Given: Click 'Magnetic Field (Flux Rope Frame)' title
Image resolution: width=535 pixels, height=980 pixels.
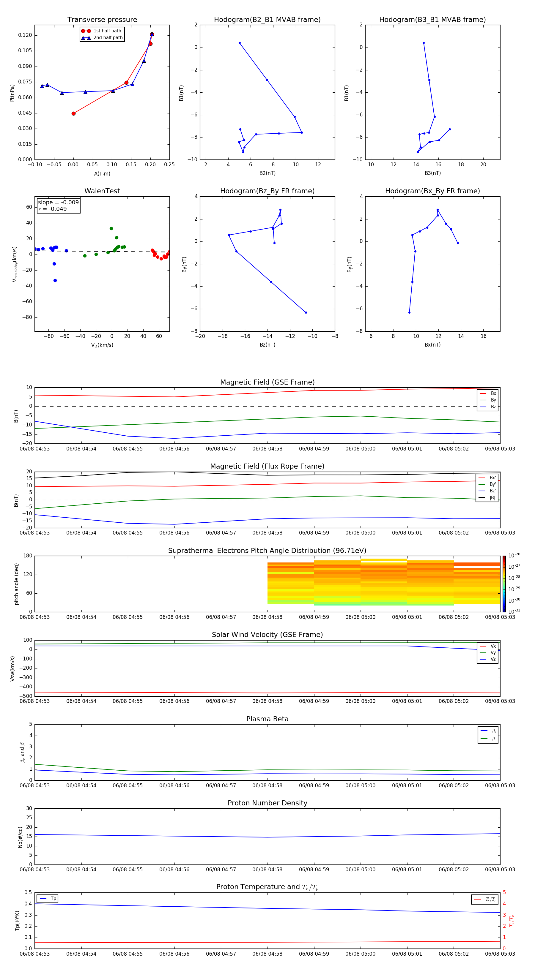Looking at the screenshot, I should point(267,467).
